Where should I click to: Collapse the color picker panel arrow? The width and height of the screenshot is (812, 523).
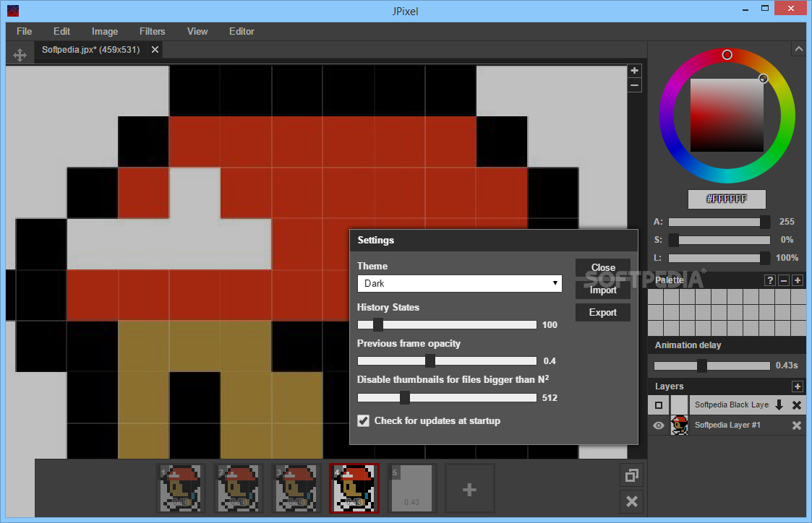pyautogui.click(x=798, y=49)
